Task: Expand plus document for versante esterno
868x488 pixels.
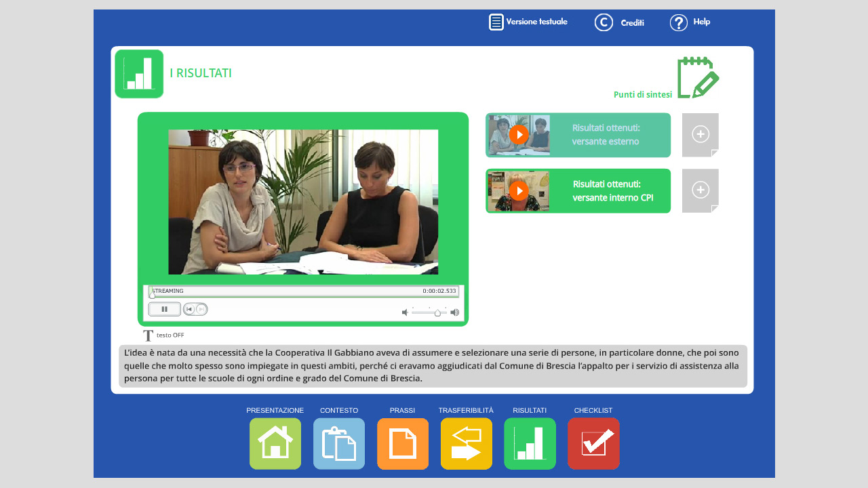Action: click(701, 134)
